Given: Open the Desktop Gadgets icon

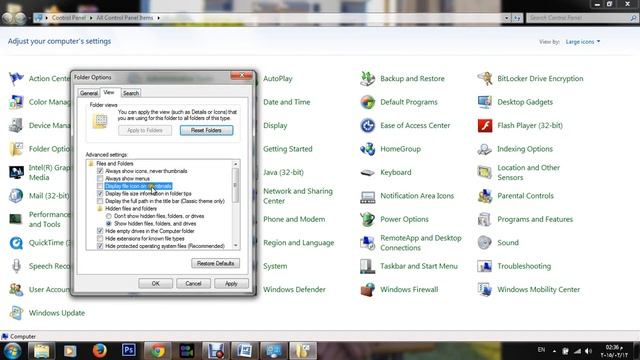Looking at the screenshot, I should pyautogui.click(x=484, y=102).
